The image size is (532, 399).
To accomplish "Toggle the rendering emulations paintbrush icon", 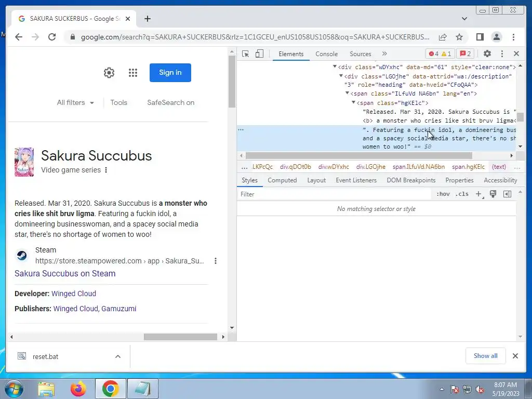I will click(493, 194).
